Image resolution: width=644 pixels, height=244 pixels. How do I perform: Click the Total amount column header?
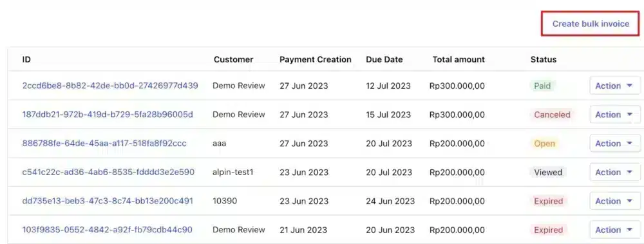point(459,60)
